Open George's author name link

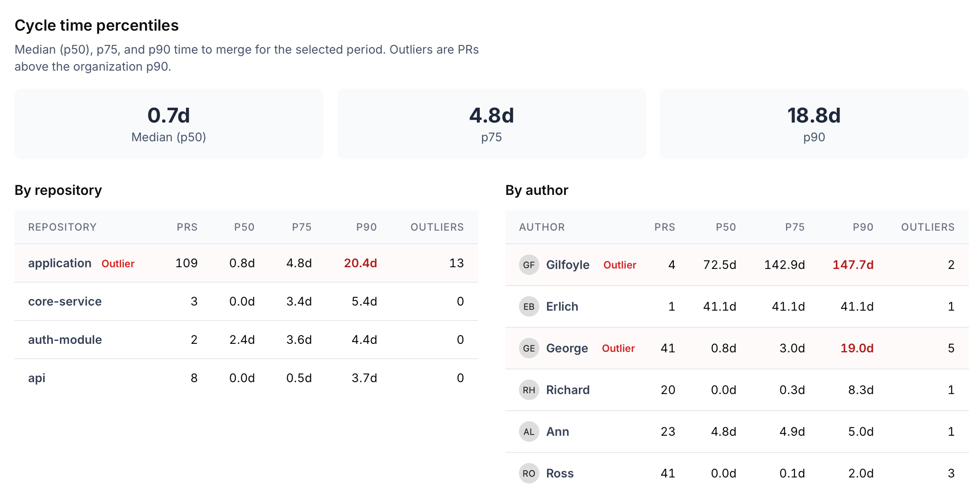pyautogui.click(x=567, y=348)
